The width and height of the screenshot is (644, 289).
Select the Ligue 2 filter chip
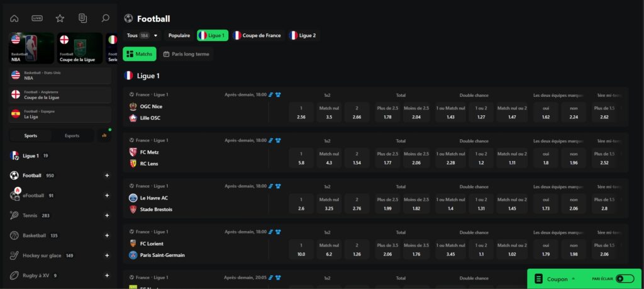[x=303, y=36]
